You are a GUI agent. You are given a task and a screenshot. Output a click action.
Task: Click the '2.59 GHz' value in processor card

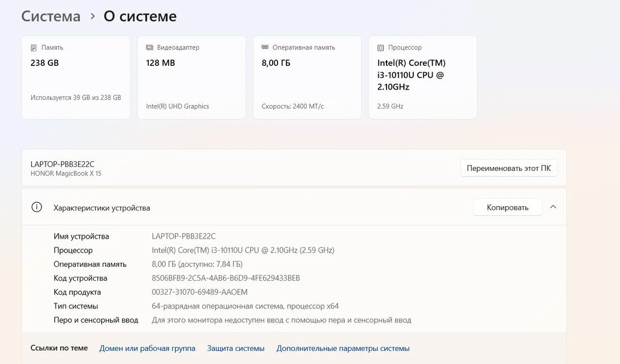pyautogui.click(x=390, y=106)
